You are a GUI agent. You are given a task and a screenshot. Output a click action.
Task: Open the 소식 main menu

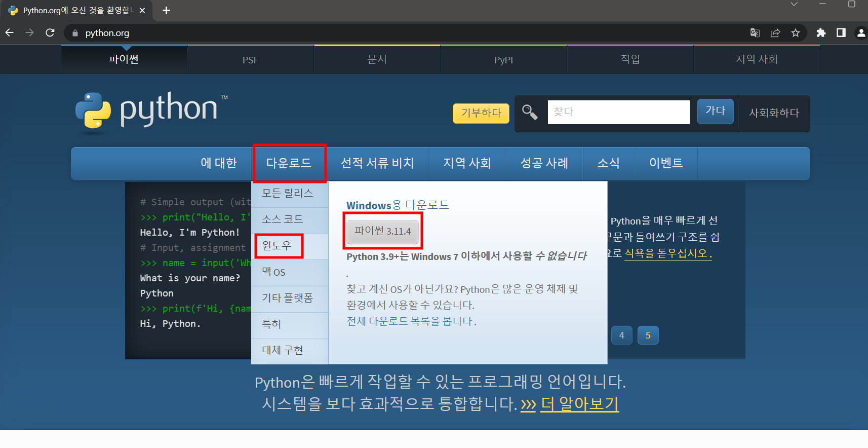tap(609, 163)
